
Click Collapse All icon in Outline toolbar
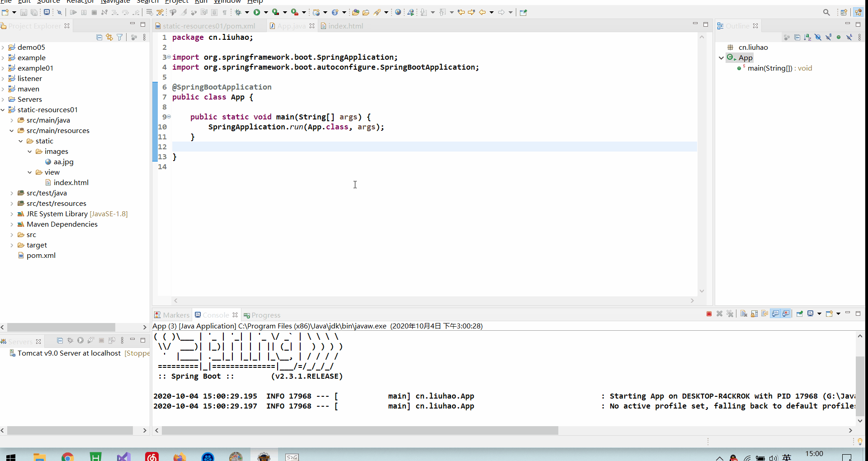click(797, 37)
